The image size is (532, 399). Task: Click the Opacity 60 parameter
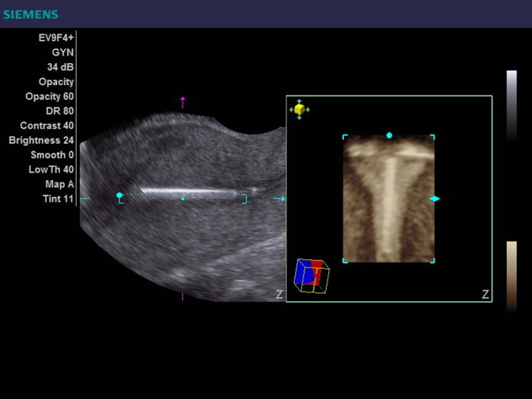tap(49, 97)
